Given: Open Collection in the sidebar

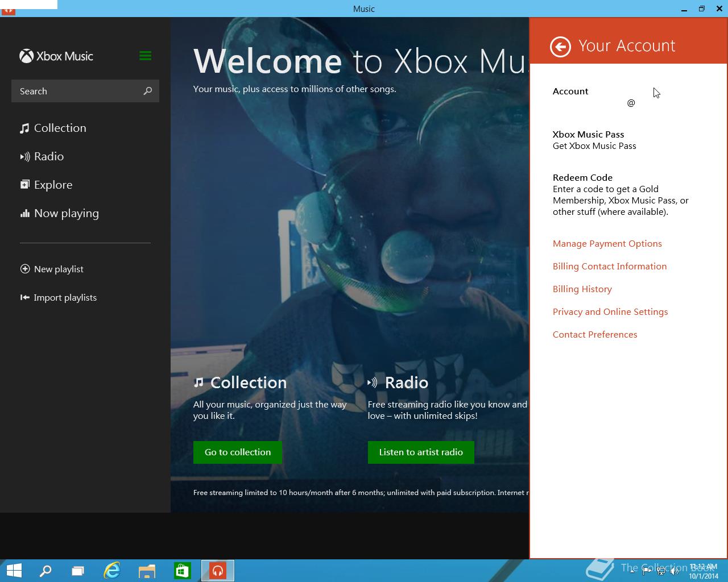Looking at the screenshot, I should pyautogui.click(x=53, y=128).
